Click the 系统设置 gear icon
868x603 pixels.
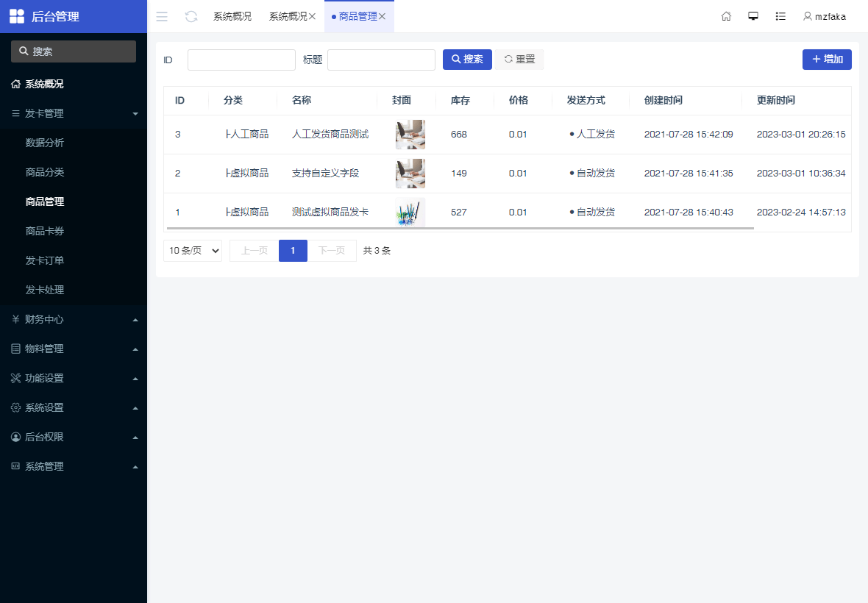click(x=15, y=407)
